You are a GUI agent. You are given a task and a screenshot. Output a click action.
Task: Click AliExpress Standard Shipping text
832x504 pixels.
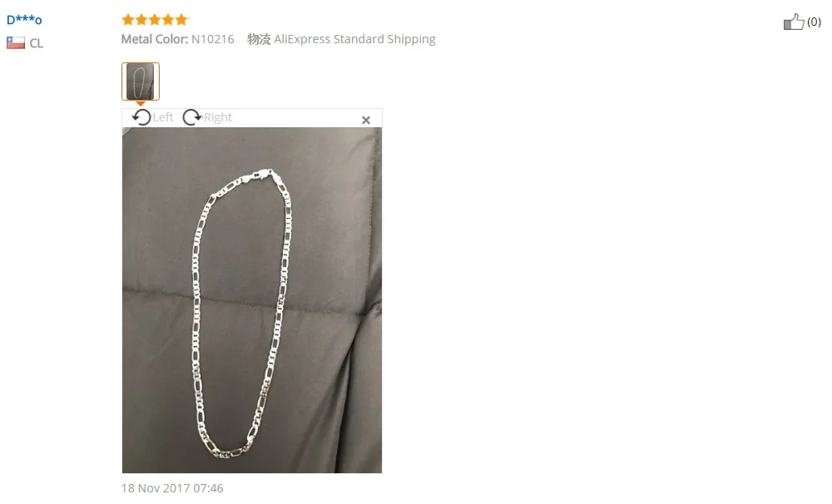[354, 39]
